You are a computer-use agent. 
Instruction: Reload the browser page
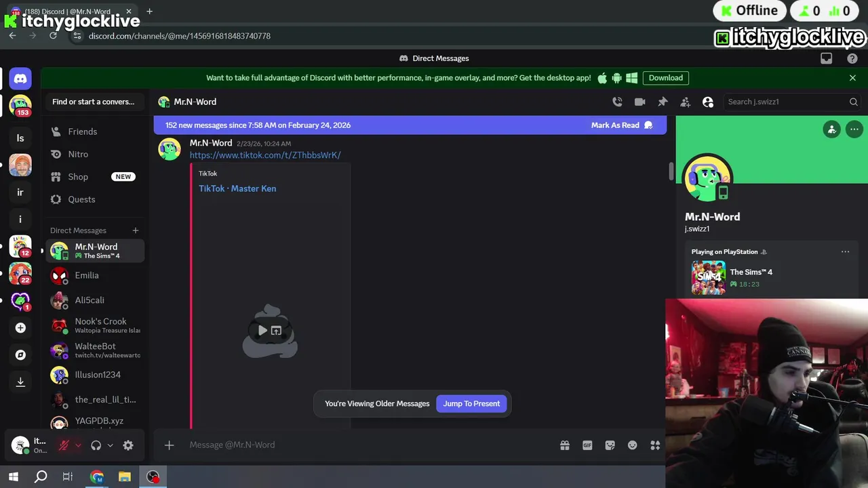coord(53,36)
